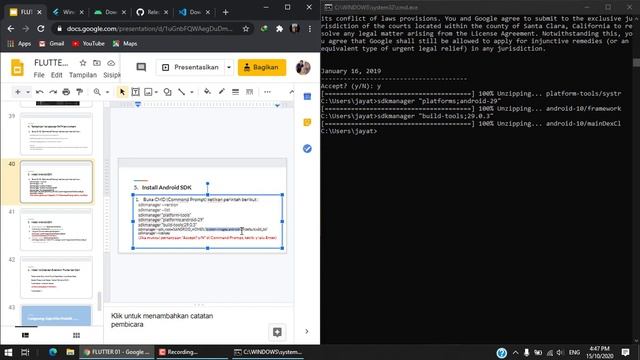640x360 pixels.
Task: Expand new slide layout dropdown
Action: click(28, 92)
